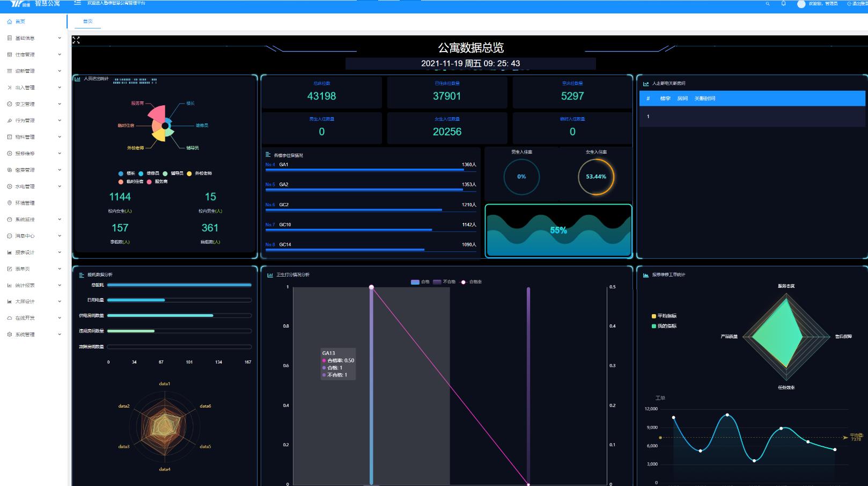Open the 报修维修 menu item
Screen dimensions: 868x486
(x=25, y=154)
